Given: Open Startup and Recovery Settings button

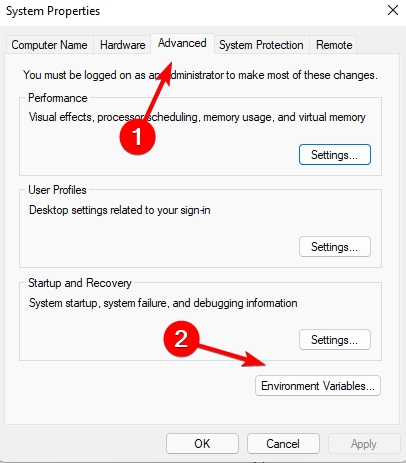Looking at the screenshot, I should pyautogui.click(x=335, y=340).
